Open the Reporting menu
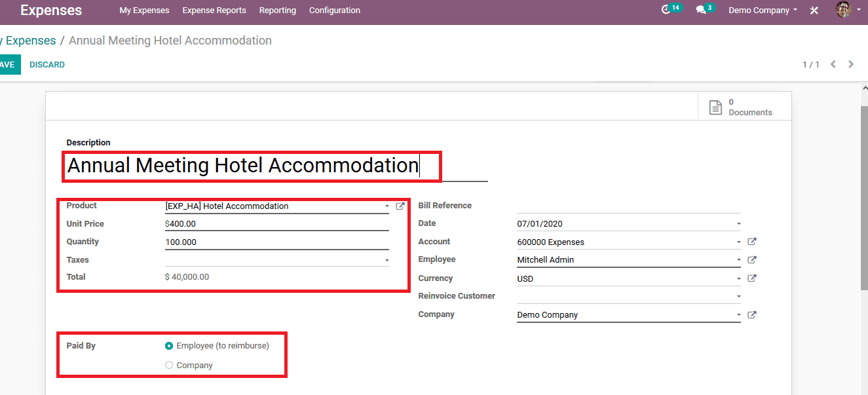This screenshot has height=395, width=868. tap(278, 10)
